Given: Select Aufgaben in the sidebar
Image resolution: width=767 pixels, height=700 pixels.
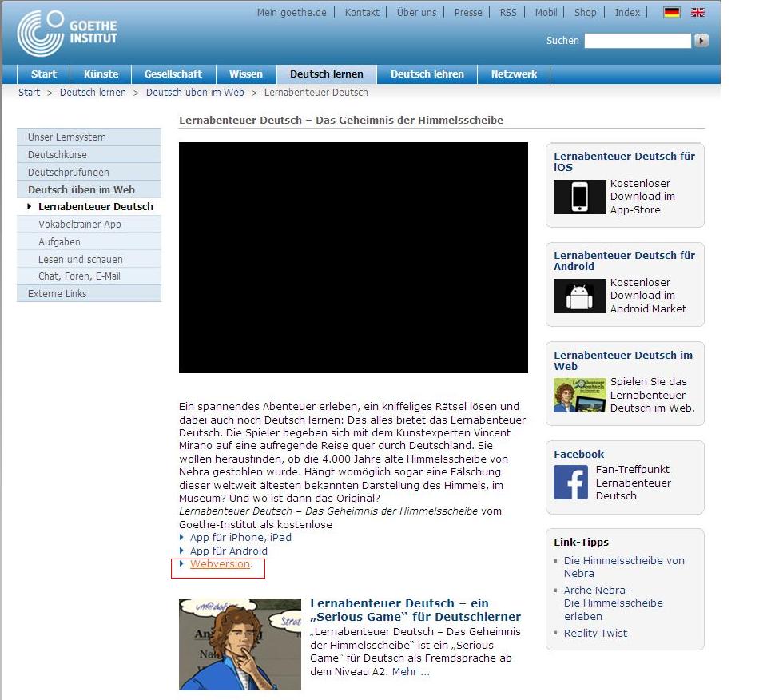Looking at the screenshot, I should pyautogui.click(x=89, y=241).
